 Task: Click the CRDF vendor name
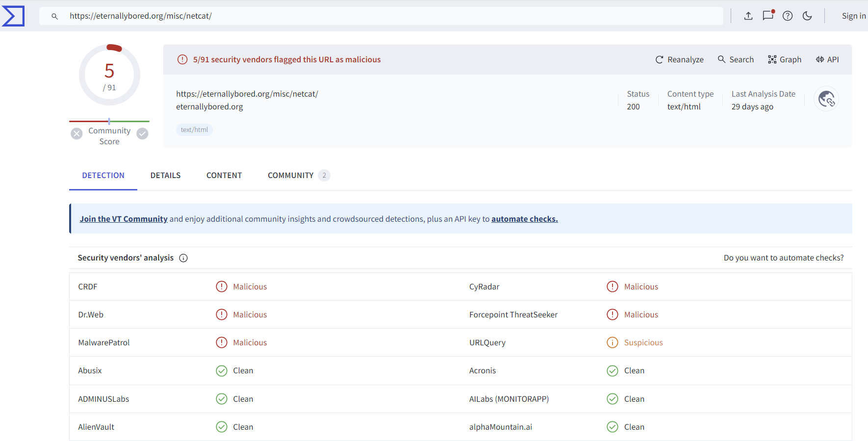pyautogui.click(x=88, y=286)
